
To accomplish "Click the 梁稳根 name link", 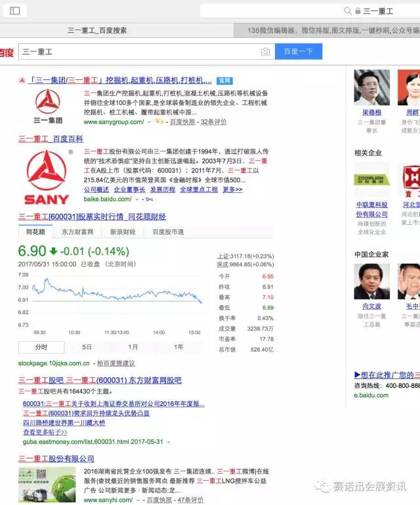I will [371, 112].
